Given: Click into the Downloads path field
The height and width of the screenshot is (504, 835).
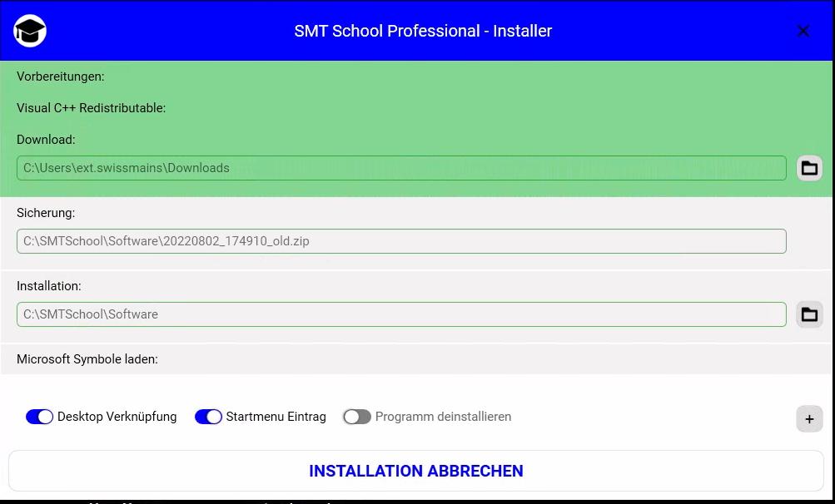Looking at the screenshot, I should [400, 168].
